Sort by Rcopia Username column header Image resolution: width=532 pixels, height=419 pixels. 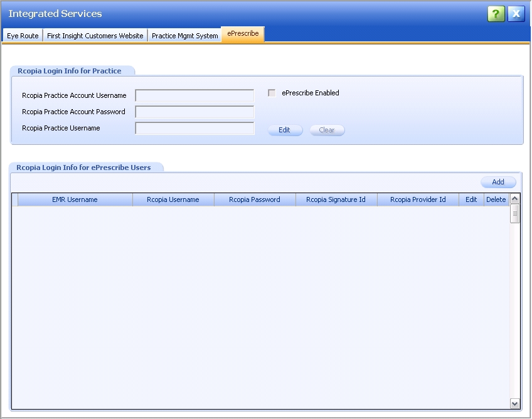173,199
